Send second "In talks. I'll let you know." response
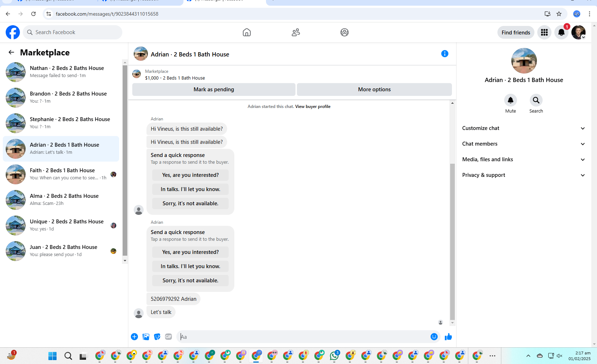Screen dimensions: 597x364 (191, 266)
